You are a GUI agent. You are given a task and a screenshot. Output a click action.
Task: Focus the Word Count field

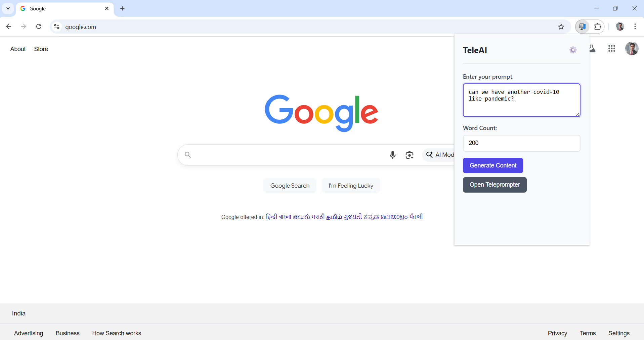(x=521, y=143)
